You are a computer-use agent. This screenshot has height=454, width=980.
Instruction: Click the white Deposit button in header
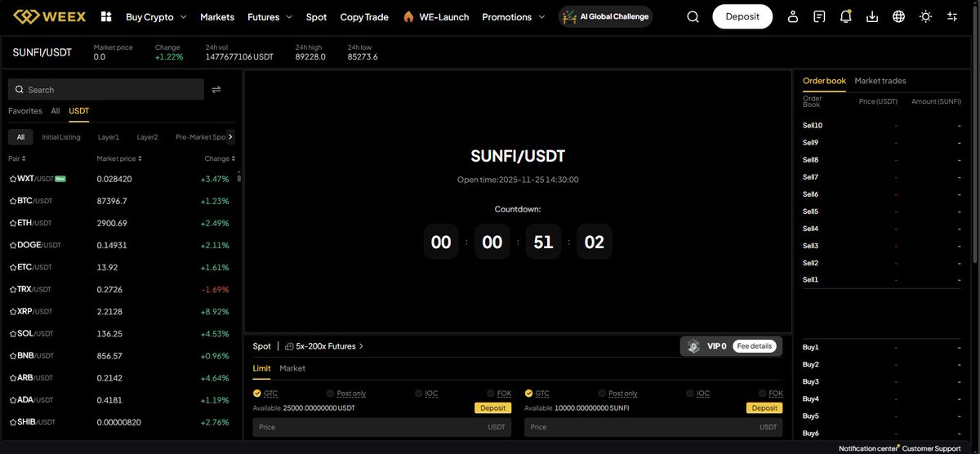click(x=742, y=16)
